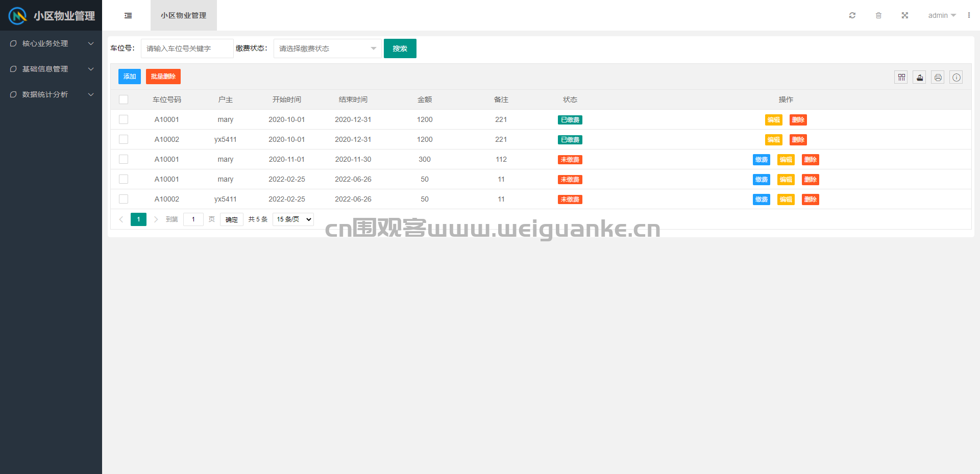Expand 数据统计分析 sidebar menu
This screenshot has height=474, width=980.
(51, 94)
